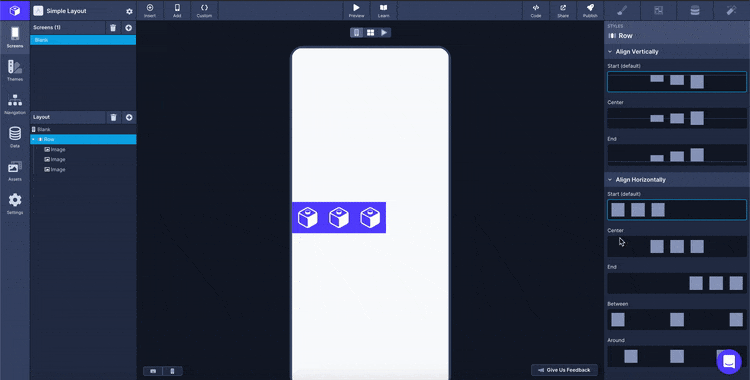Add component with Layout plus icon
Viewport: 750px width, 380px height.
coord(128,117)
